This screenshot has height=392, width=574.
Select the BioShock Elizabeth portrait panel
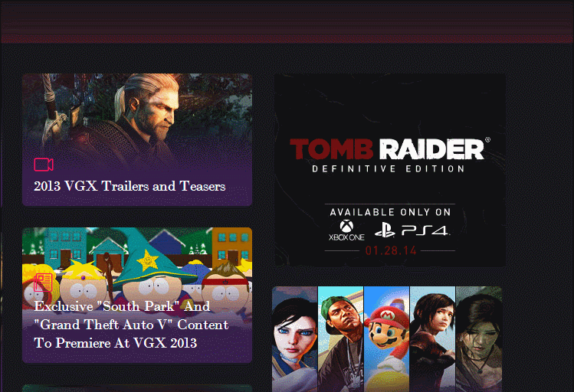(x=295, y=339)
